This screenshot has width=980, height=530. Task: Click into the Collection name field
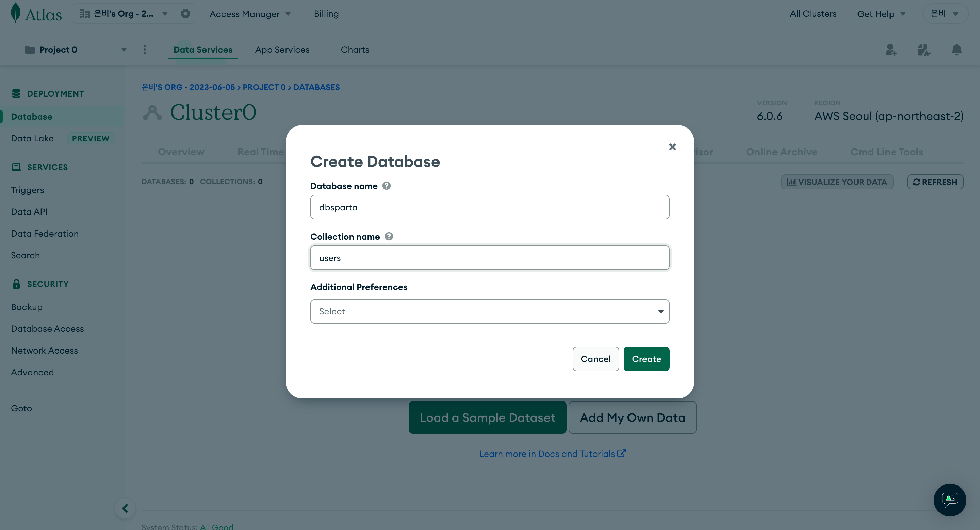tap(490, 258)
